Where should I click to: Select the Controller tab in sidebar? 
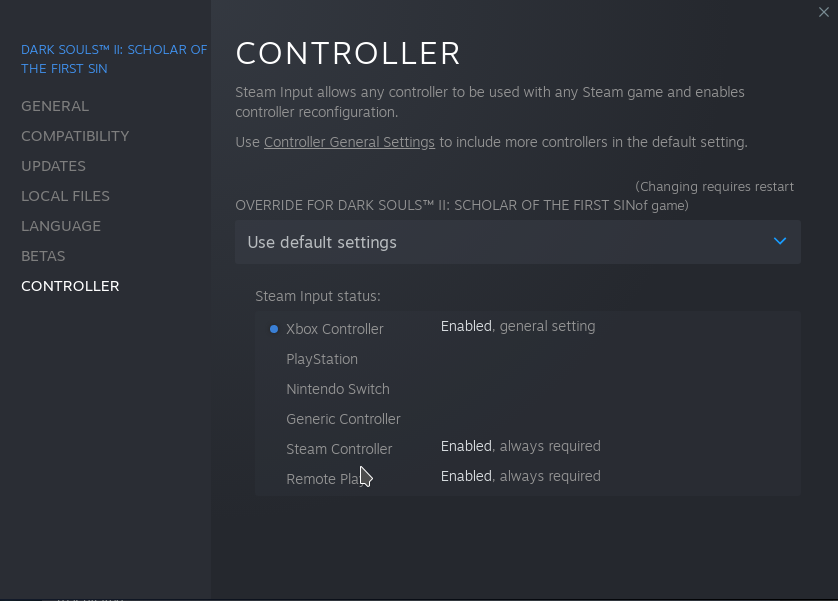pyautogui.click(x=70, y=286)
